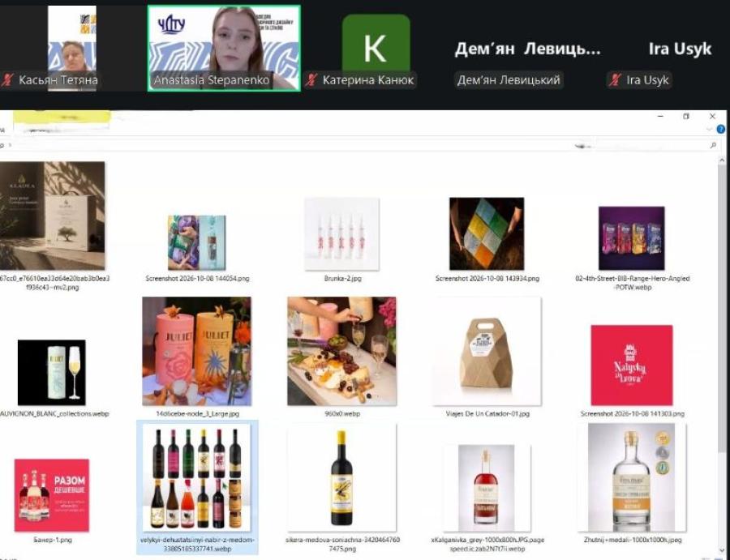Select Screenshot 2026-10-08 144054.png thumbnail
The width and height of the screenshot is (730, 560).
197,242
